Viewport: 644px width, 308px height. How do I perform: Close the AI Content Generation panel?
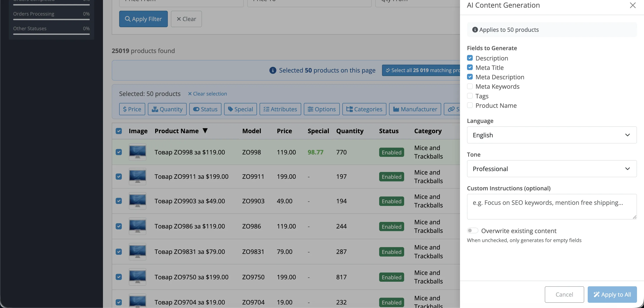coord(633,5)
